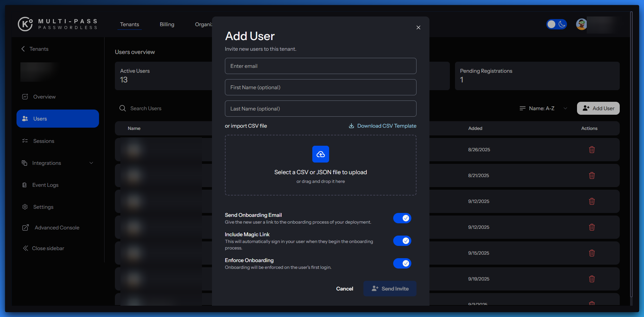The height and width of the screenshot is (317, 644).
Task: Open Event Logs from sidebar
Action: click(45, 185)
